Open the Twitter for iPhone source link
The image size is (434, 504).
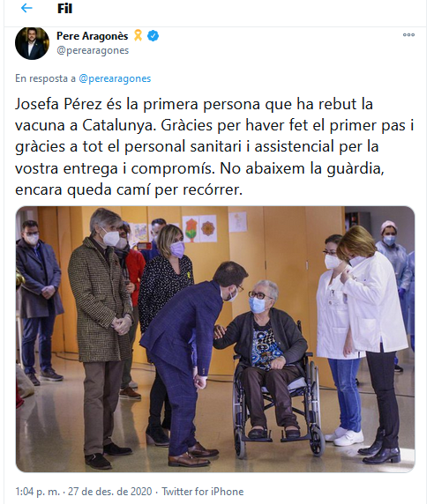pyautogui.click(x=202, y=492)
